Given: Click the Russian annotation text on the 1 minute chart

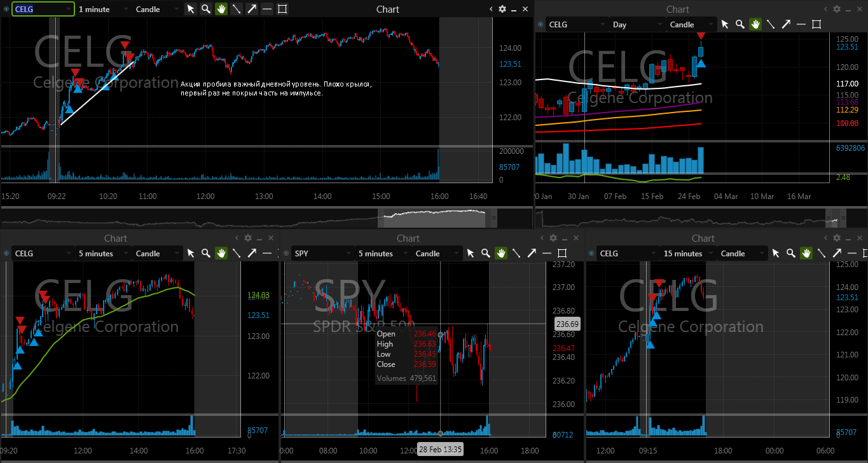Looking at the screenshot, I should pyautogui.click(x=276, y=88).
